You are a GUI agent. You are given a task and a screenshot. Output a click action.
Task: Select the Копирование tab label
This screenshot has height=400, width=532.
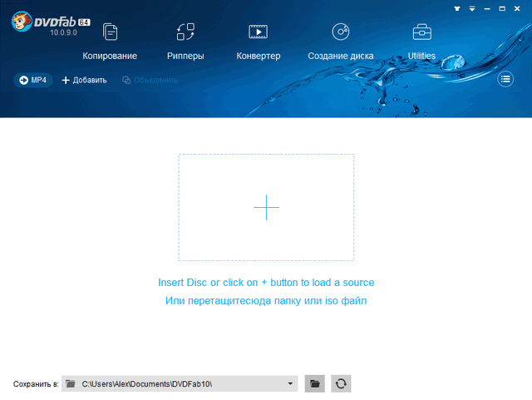click(x=110, y=56)
